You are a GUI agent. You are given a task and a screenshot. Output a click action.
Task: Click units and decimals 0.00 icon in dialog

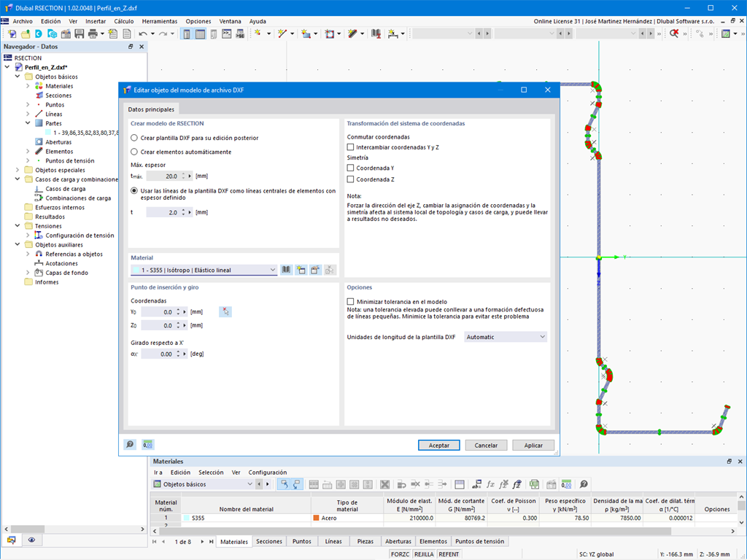coord(147,444)
